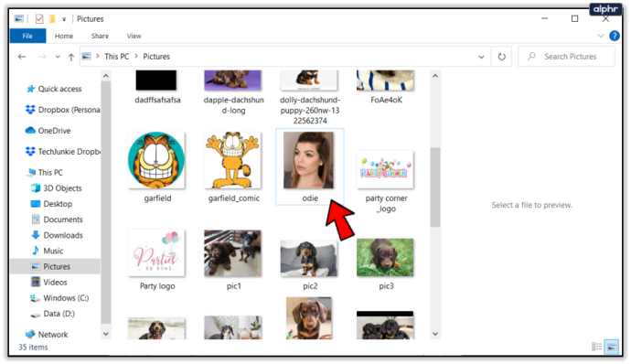This screenshot has width=631, height=364.
Task: Click the Search Pictures field
Action: [x=567, y=57]
